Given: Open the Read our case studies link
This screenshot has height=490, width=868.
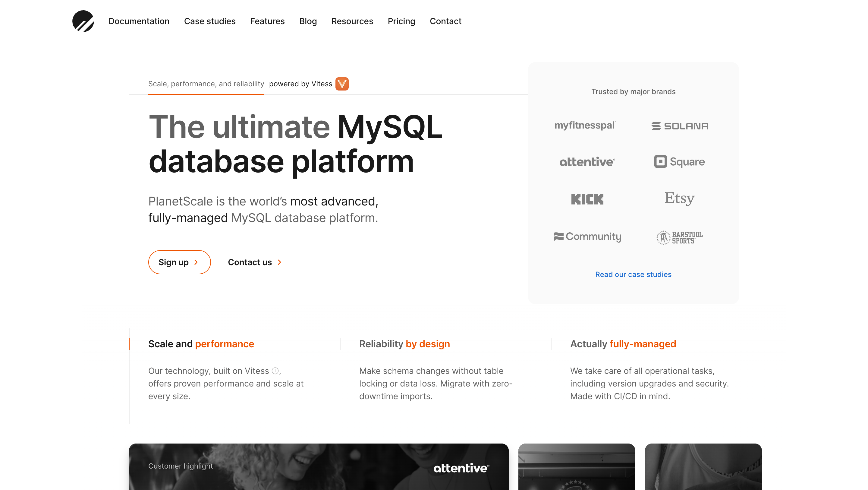Looking at the screenshot, I should (633, 275).
